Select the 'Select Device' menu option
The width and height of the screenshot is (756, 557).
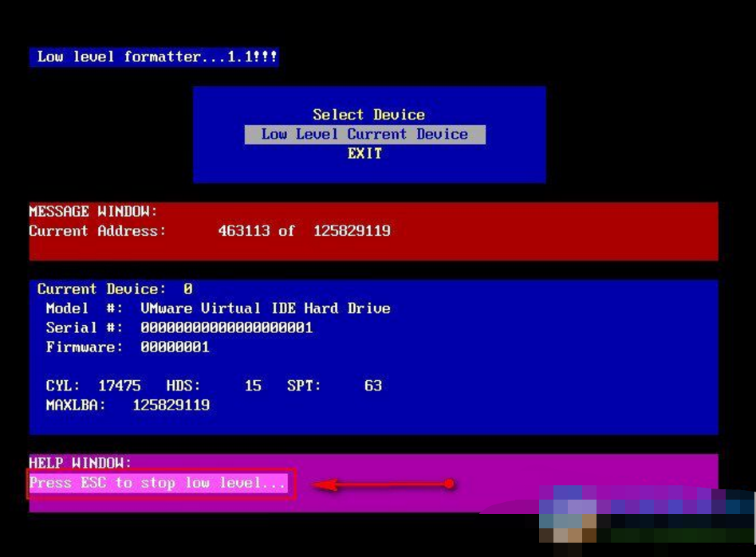point(369,115)
